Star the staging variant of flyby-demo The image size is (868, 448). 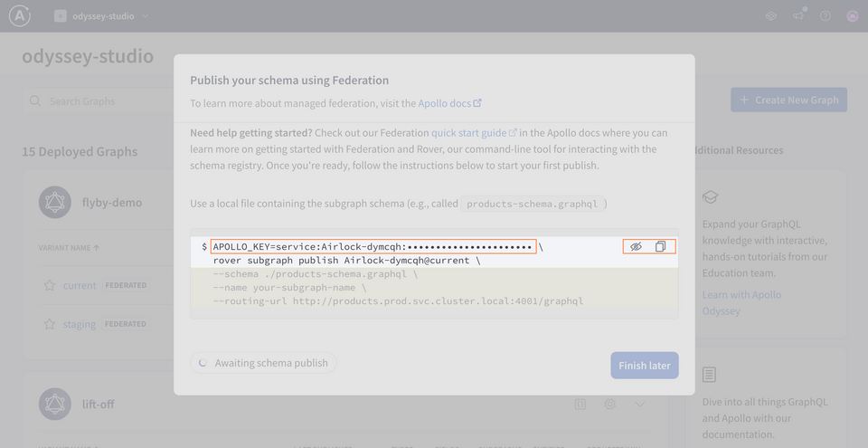pyautogui.click(x=50, y=324)
